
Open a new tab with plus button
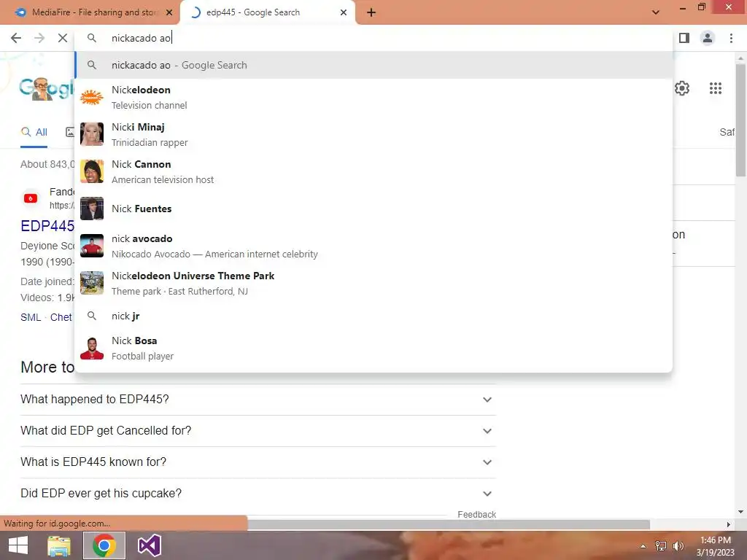[x=371, y=12]
